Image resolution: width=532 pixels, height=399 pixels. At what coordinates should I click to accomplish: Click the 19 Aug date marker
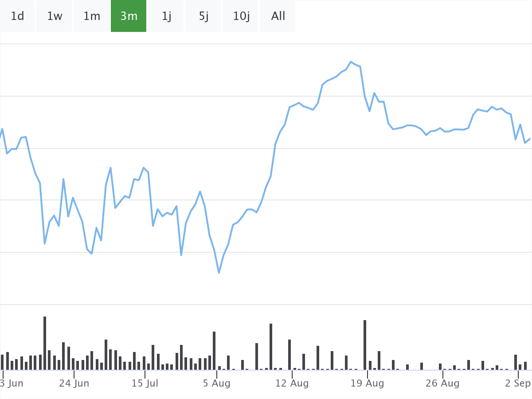tap(367, 383)
